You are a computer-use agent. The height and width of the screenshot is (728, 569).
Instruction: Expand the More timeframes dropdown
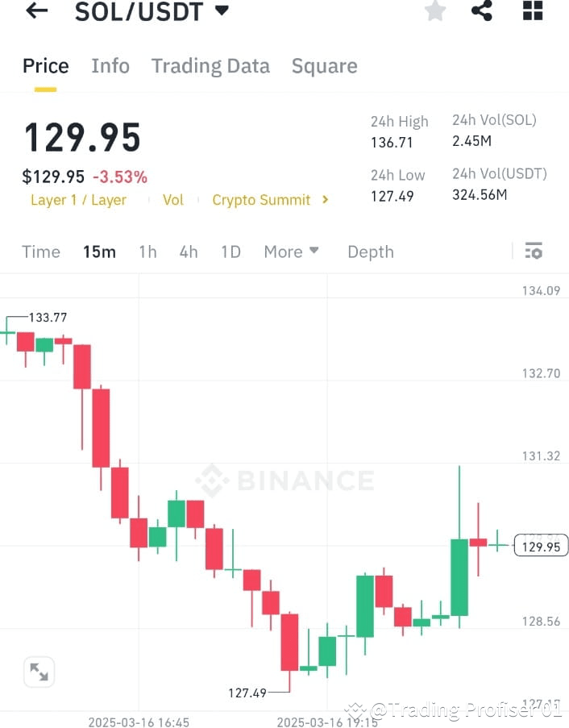point(291,252)
